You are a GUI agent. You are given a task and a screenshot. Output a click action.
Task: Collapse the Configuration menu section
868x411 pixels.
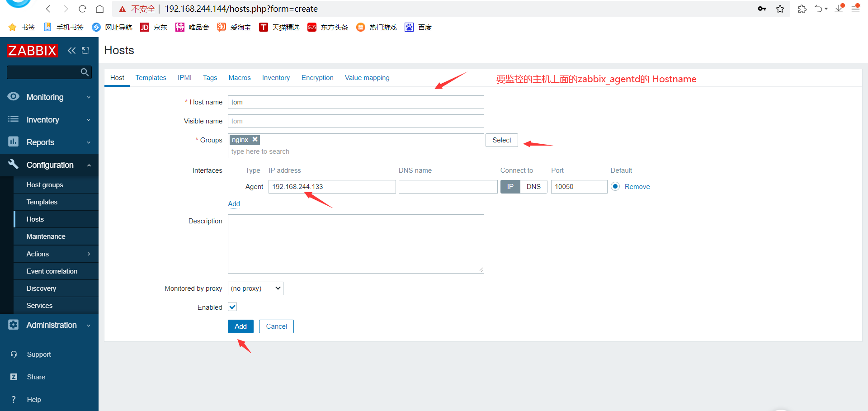click(x=89, y=165)
